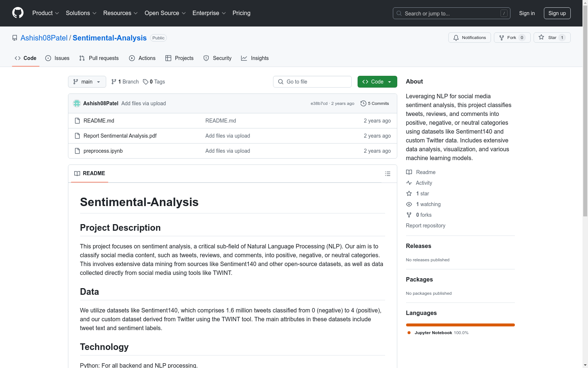This screenshot has width=588, height=368.
Task: Click the Readme book icon in About
Action: click(409, 172)
